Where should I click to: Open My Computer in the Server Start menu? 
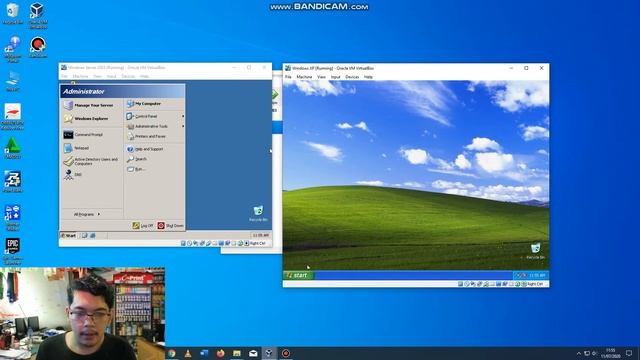(144, 104)
